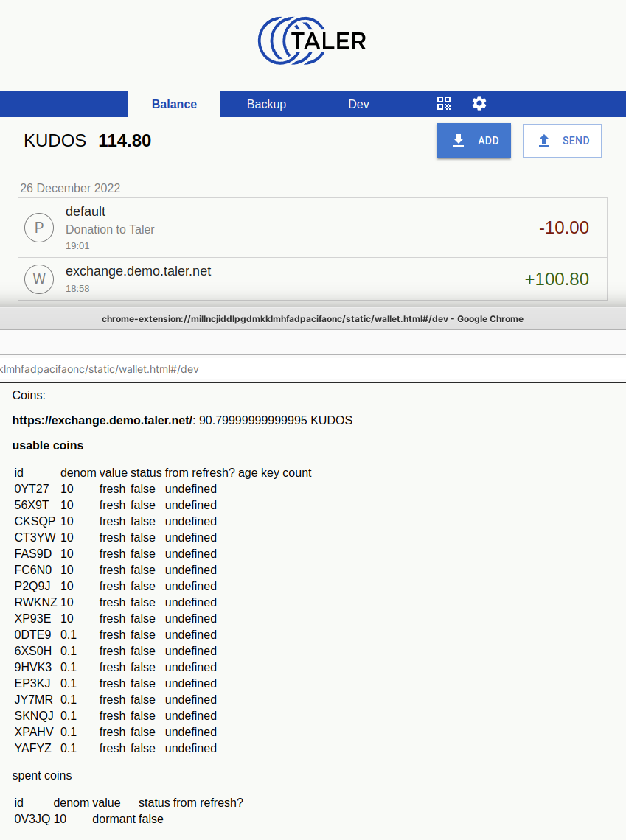Select coin id P2Q9J
The width and height of the screenshot is (626, 840).
pyautogui.click(x=32, y=586)
